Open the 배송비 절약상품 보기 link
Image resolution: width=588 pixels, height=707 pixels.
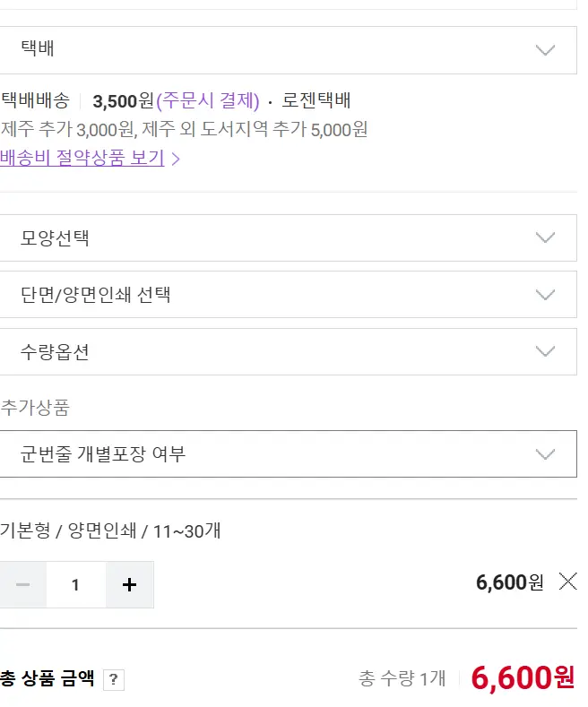pyautogui.click(x=82, y=159)
